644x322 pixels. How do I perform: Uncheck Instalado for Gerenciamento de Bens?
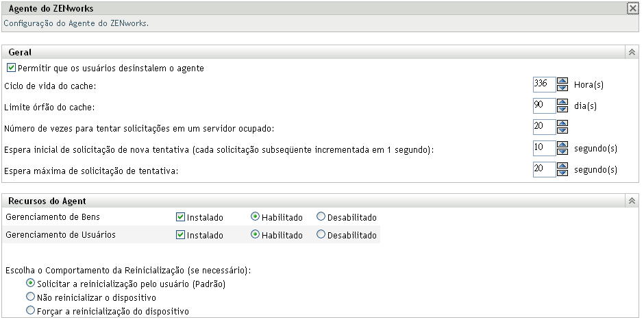pyautogui.click(x=181, y=217)
